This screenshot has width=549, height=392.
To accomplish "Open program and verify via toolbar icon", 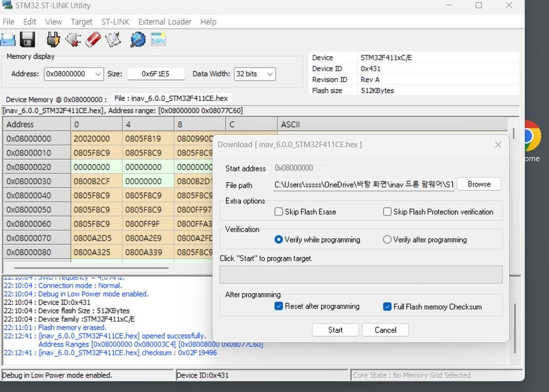I will pyautogui.click(x=113, y=39).
